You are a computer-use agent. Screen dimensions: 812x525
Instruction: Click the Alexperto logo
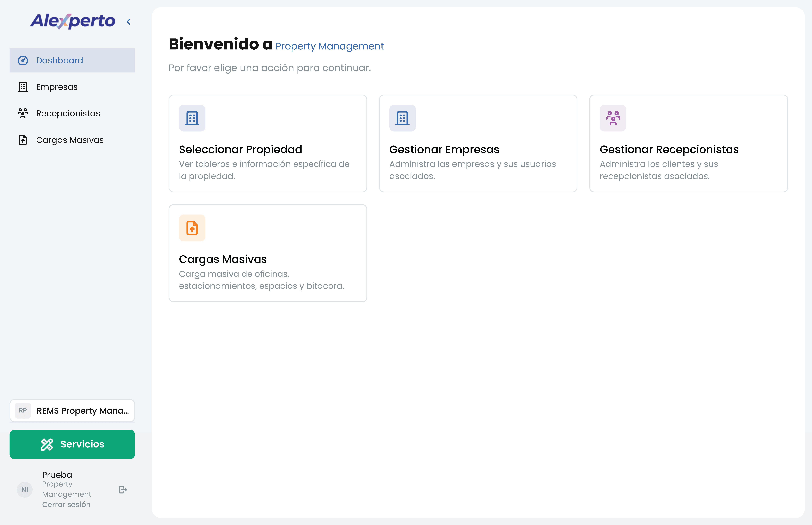point(73,21)
